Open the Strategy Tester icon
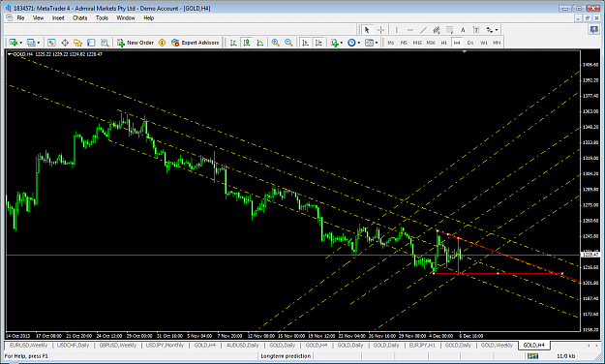The height and width of the screenshot is (364, 605). 105,43
